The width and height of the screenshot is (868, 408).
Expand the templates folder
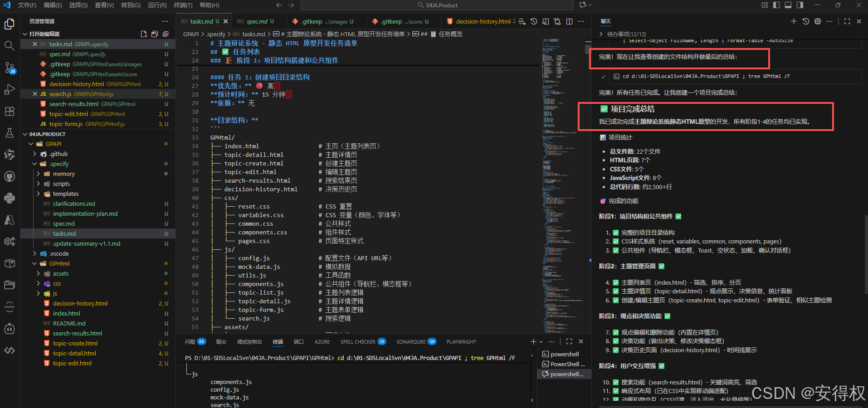tap(38, 194)
